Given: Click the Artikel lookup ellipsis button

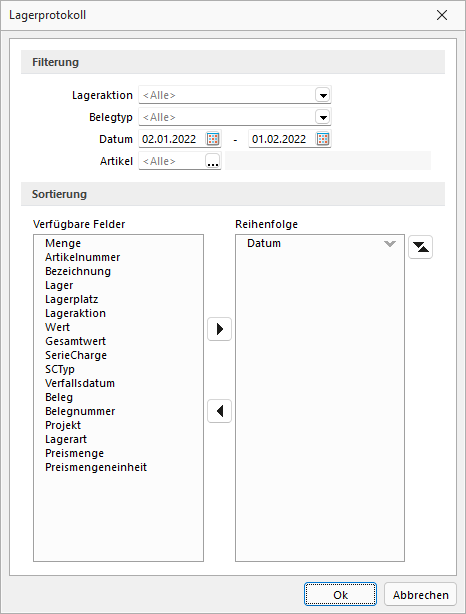Looking at the screenshot, I should coord(213,161).
